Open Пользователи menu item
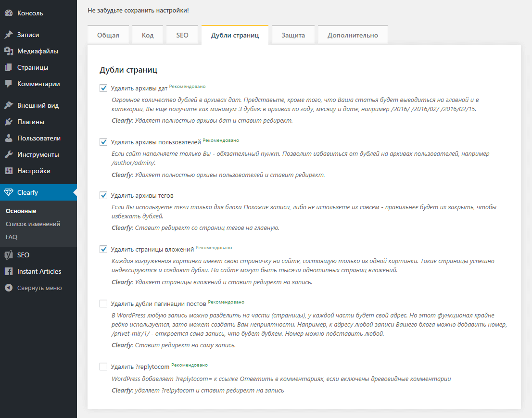Viewport: 532px width, 418px height. [x=38, y=138]
